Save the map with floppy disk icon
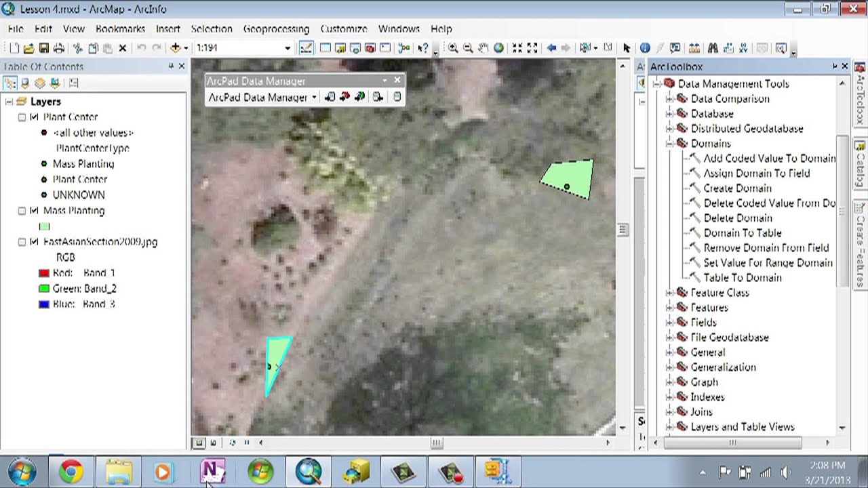This screenshot has height=488, width=868. pos(43,48)
